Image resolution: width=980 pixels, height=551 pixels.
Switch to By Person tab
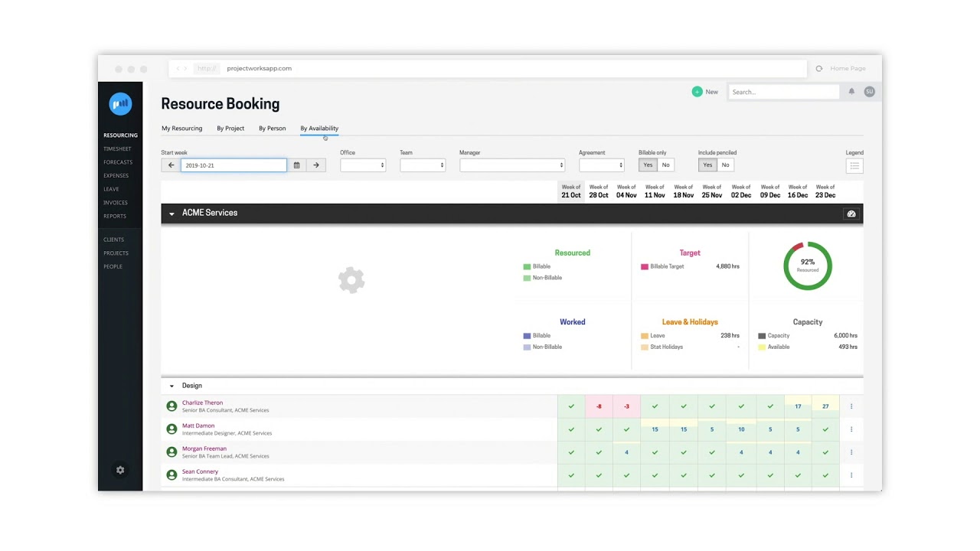tap(273, 129)
